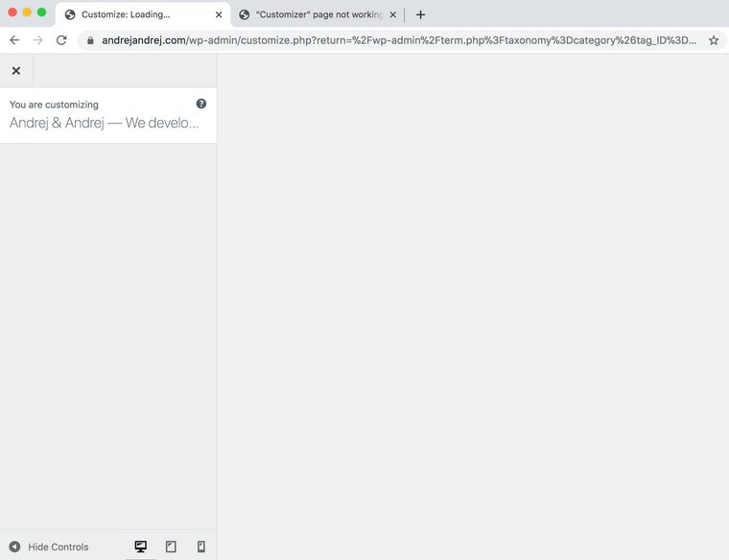View site info via padlock icon
Image resolution: width=729 pixels, height=560 pixels.
90,40
